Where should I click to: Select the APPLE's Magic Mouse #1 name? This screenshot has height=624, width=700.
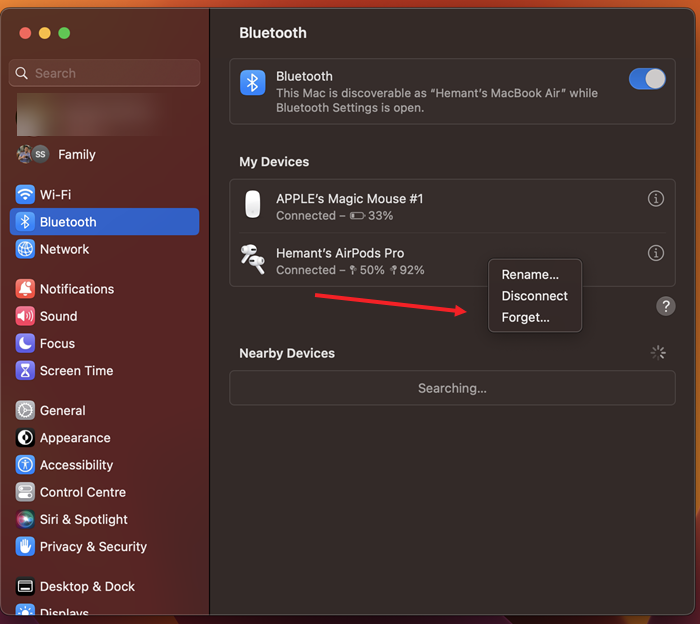tap(349, 199)
